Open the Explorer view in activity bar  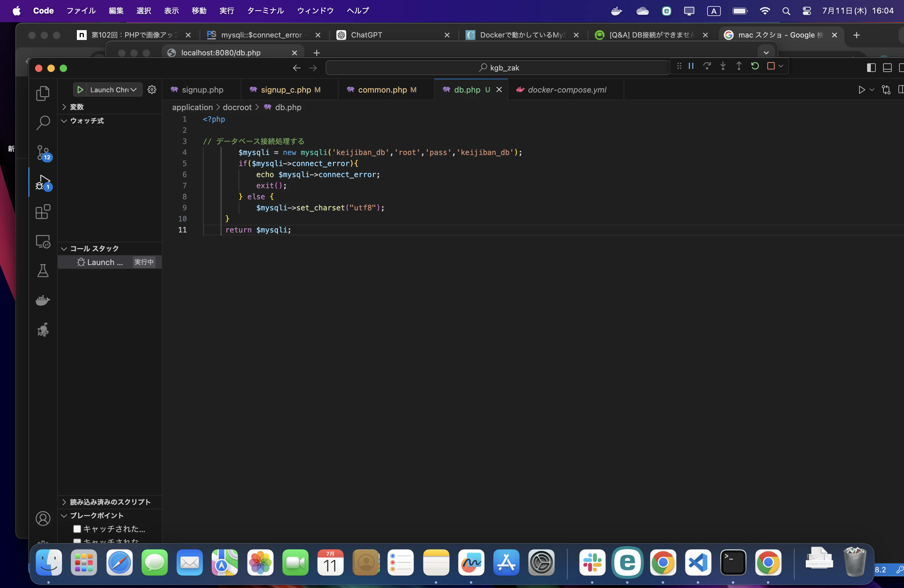42,93
